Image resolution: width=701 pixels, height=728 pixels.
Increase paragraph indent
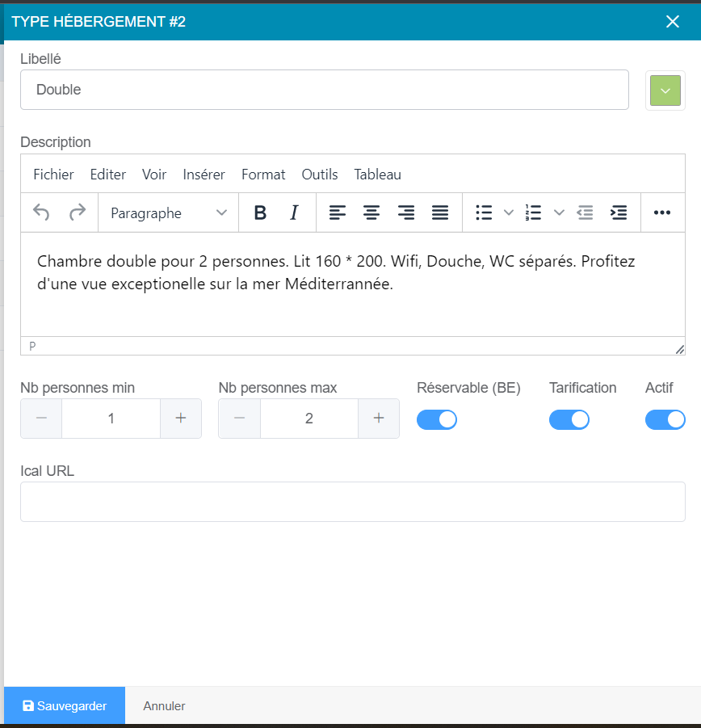[x=619, y=213]
